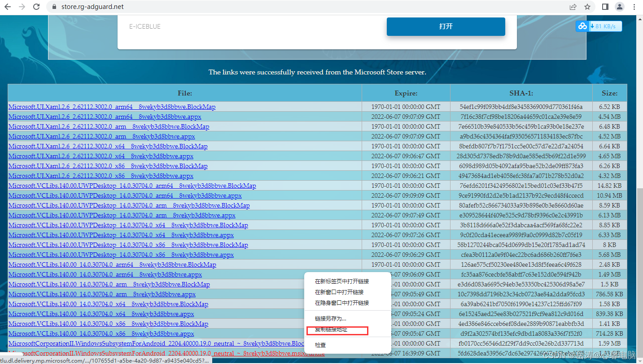The height and width of the screenshot is (364, 643).
Task: Click the E-ICEBLUE label in the white card
Action: [145, 26]
